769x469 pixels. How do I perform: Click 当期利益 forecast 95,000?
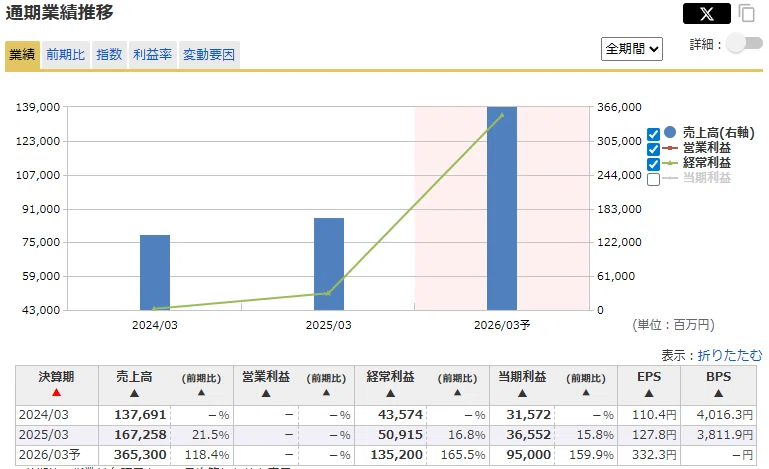(528, 455)
